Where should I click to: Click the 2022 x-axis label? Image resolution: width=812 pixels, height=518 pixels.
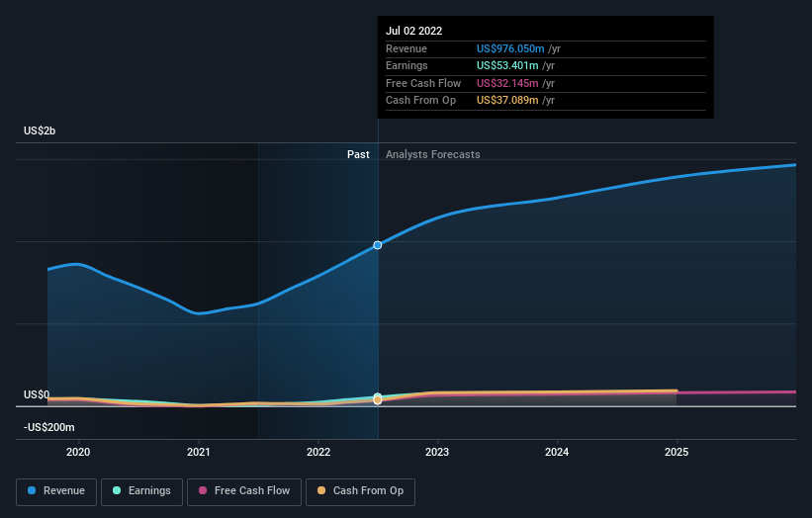317,453
